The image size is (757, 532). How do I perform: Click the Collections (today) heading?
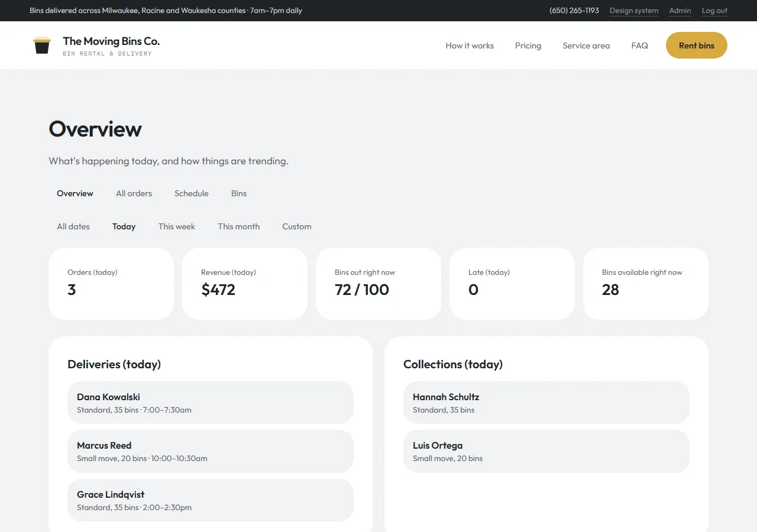(453, 364)
